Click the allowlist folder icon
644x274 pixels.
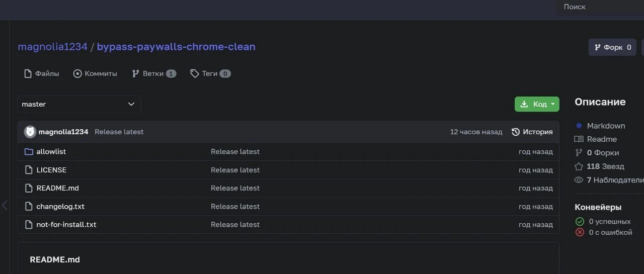click(x=29, y=152)
